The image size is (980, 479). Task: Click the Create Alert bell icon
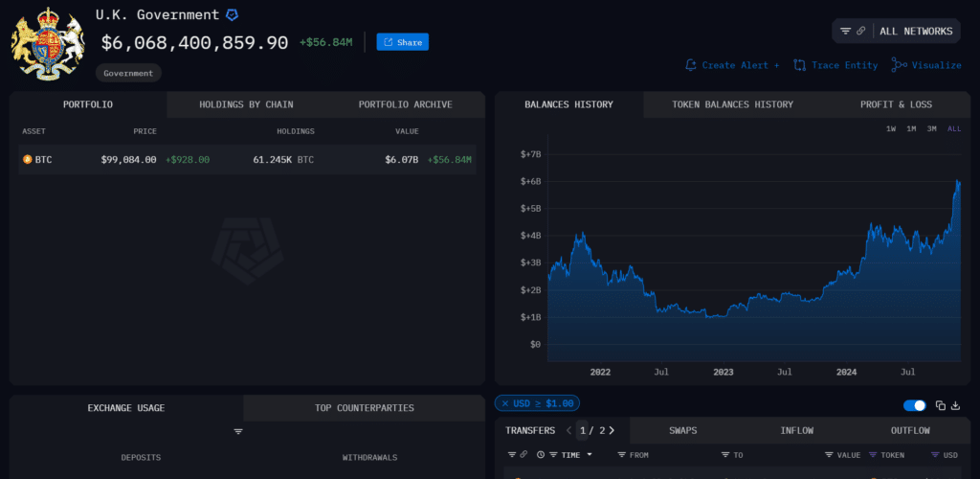pyautogui.click(x=691, y=65)
